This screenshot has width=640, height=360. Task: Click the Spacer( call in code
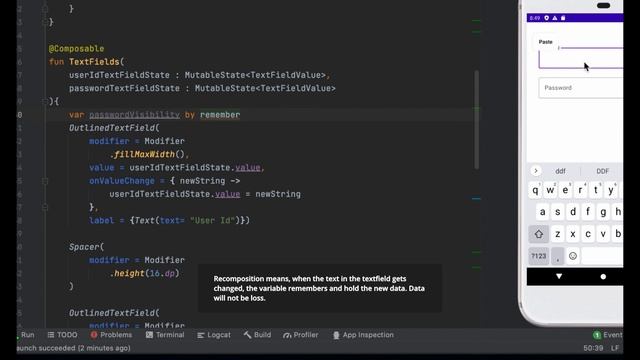(x=87, y=247)
